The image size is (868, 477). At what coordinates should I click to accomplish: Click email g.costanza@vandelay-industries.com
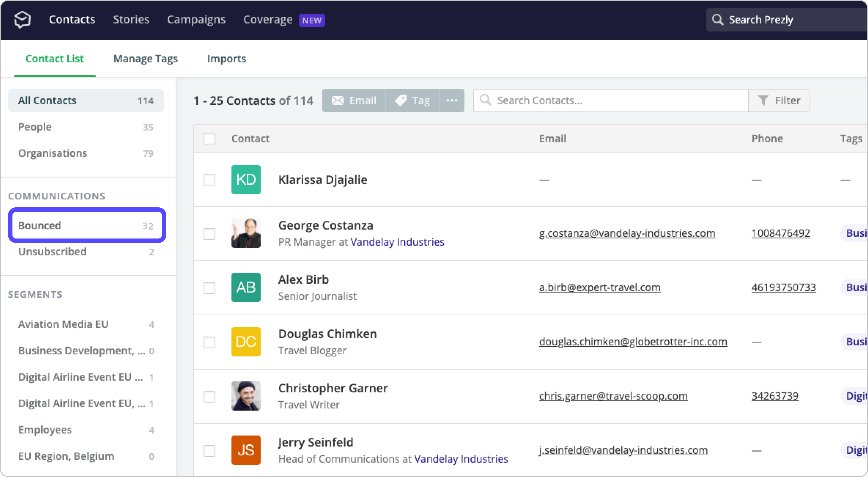coord(627,233)
